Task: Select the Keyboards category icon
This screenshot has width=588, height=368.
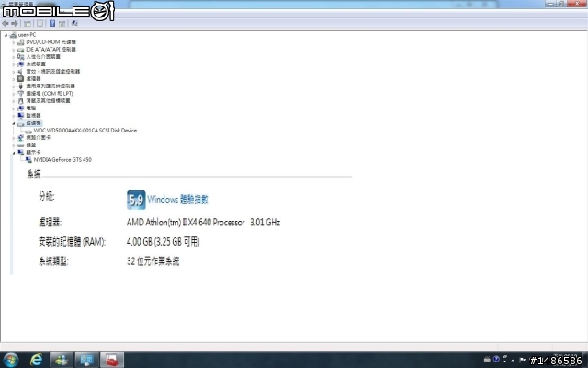Action: coord(20,145)
